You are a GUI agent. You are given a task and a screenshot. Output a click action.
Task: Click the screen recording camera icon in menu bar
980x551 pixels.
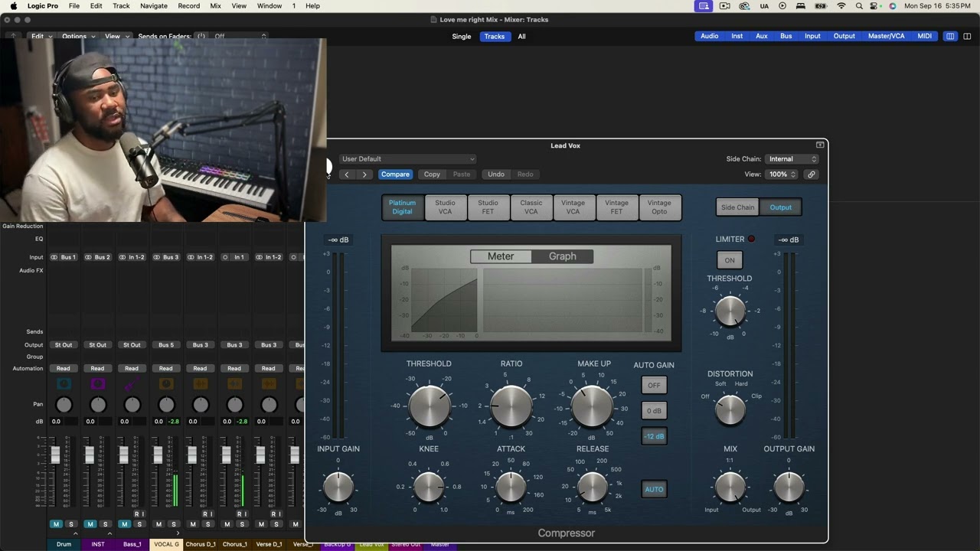[724, 6]
